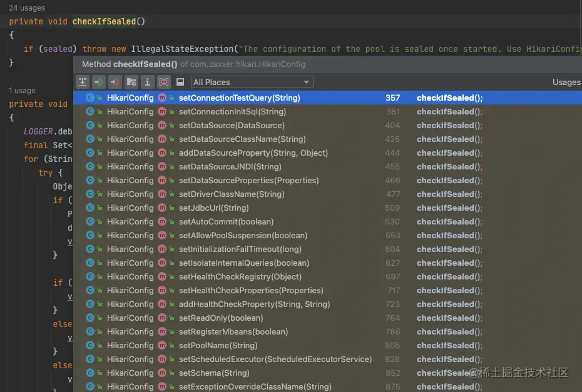This screenshot has width=582, height=392.
Task: Click the class icon on the setConnectionTestQuery row
Action: [x=90, y=98]
